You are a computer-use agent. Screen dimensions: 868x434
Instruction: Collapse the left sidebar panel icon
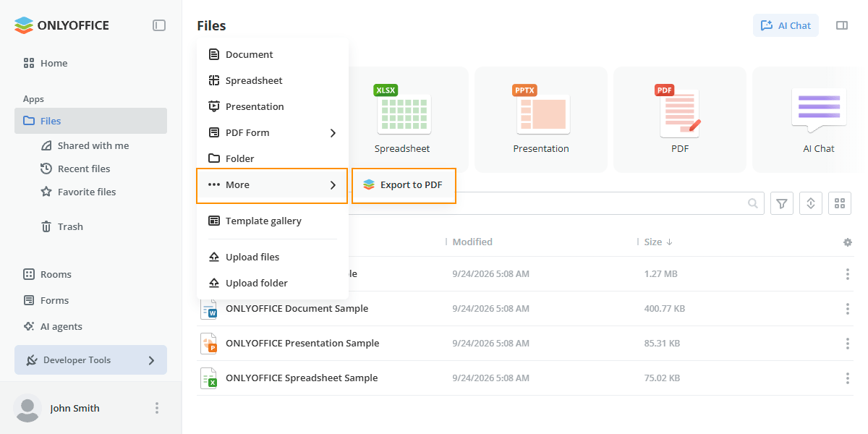159,25
